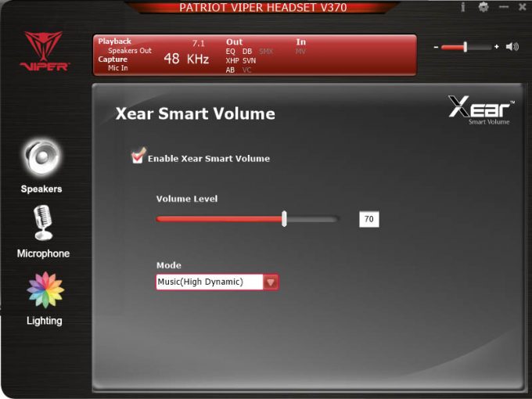This screenshot has width=532, height=399.
Task: Click the volume level value box 70
Action: pos(369,219)
